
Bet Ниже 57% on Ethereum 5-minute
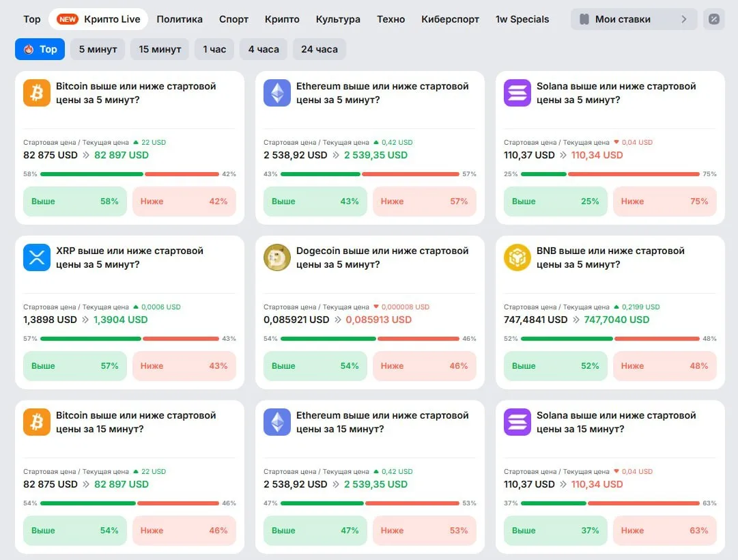point(425,201)
